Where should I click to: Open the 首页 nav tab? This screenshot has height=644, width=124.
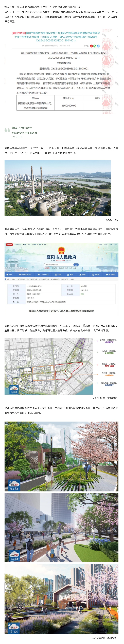10,275
